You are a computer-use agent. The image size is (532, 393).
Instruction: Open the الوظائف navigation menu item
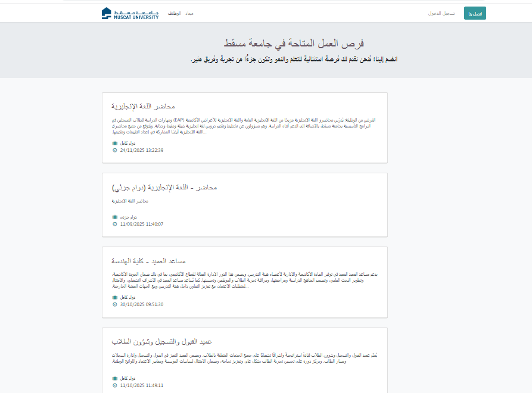pyautogui.click(x=175, y=13)
